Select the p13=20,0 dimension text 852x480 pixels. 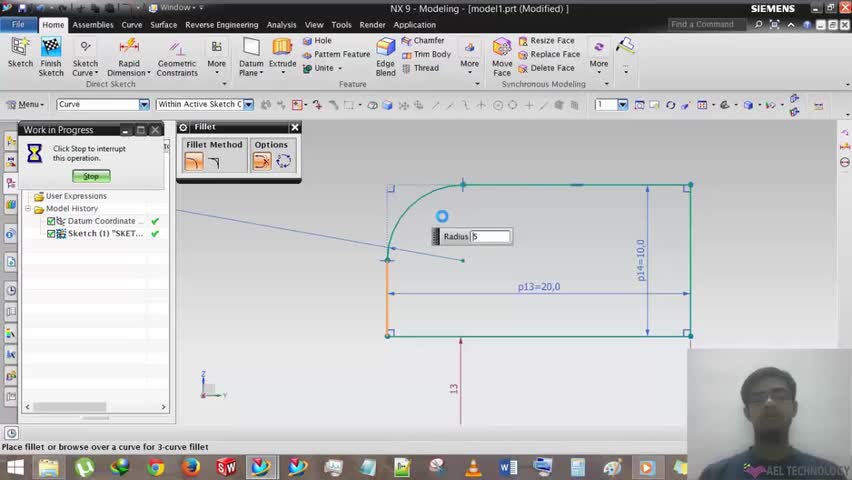(539, 286)
